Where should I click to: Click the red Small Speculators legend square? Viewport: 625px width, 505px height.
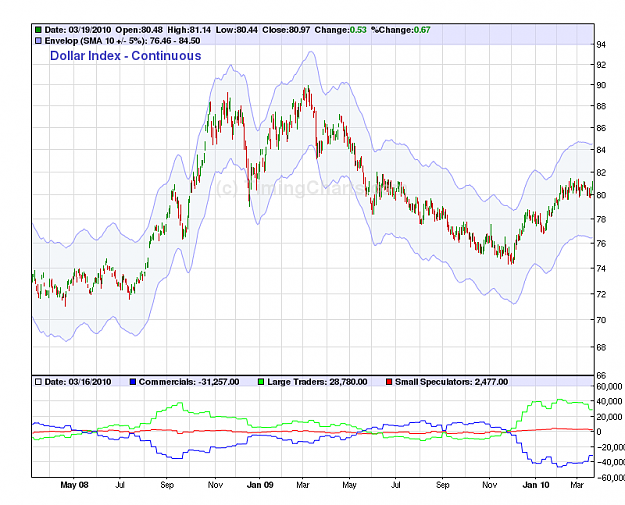click(x=389, y=382)
